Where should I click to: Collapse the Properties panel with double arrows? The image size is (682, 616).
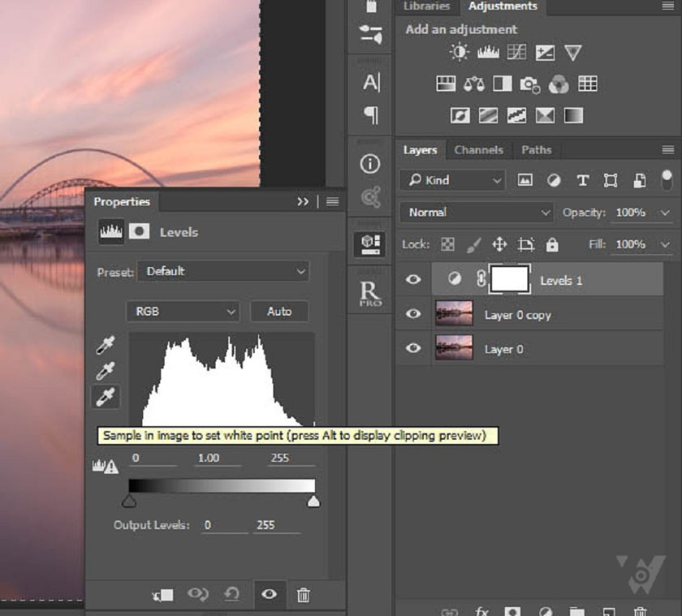303,202
